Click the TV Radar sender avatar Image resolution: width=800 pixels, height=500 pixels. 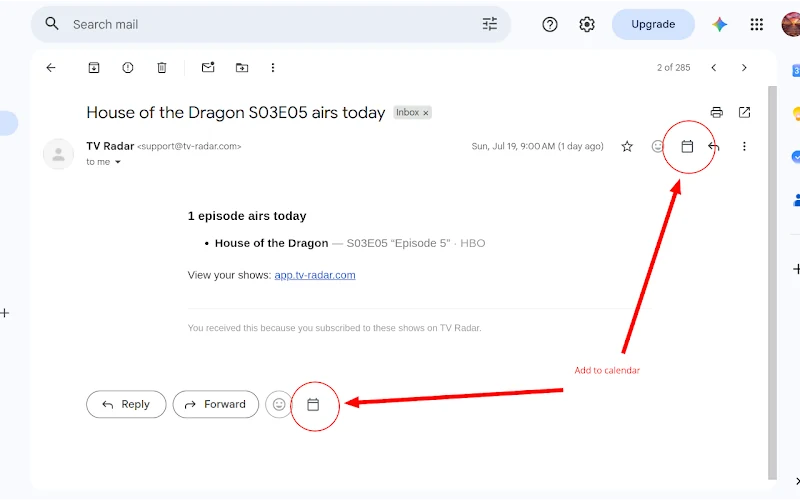(59, 154)
